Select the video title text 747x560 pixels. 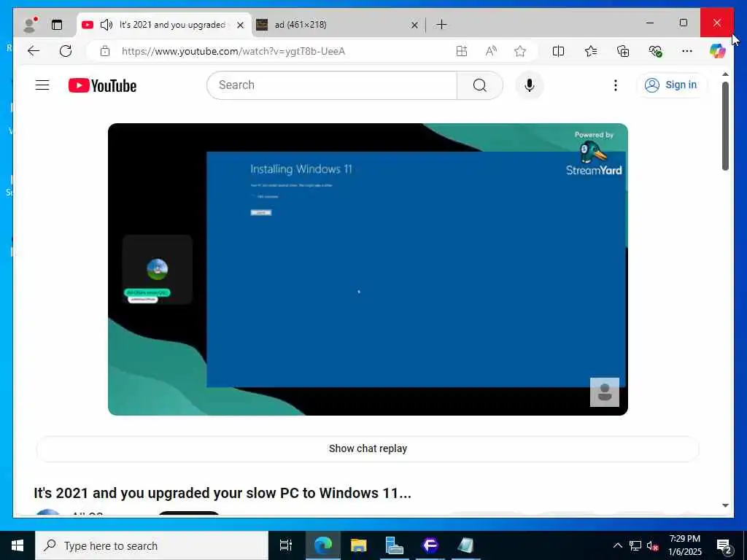coord(222,493)
